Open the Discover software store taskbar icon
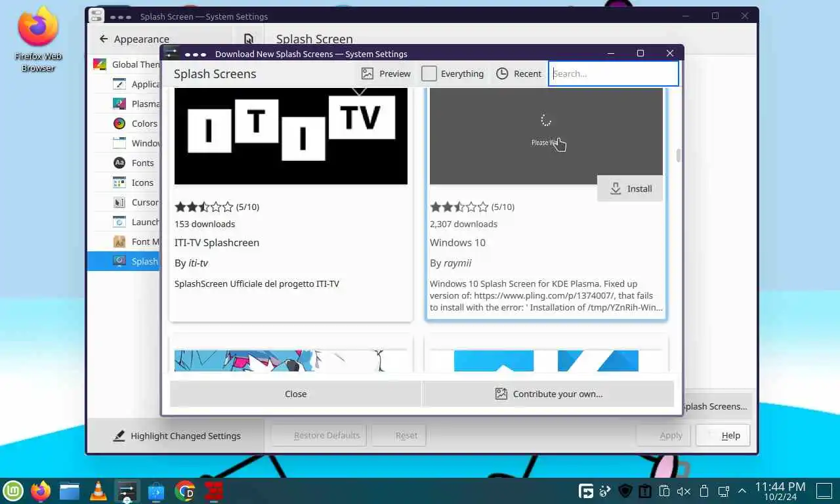This screenshot has width=840, height=504. (156, 491)
